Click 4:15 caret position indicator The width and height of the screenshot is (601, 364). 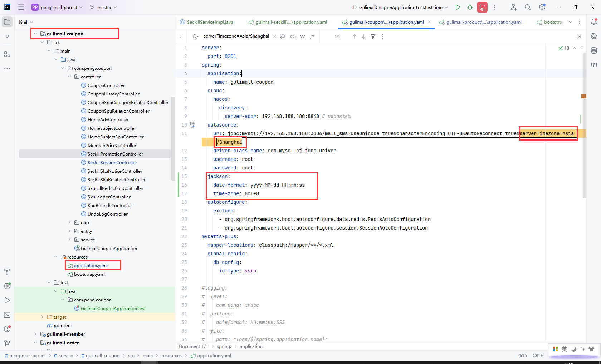523,356
